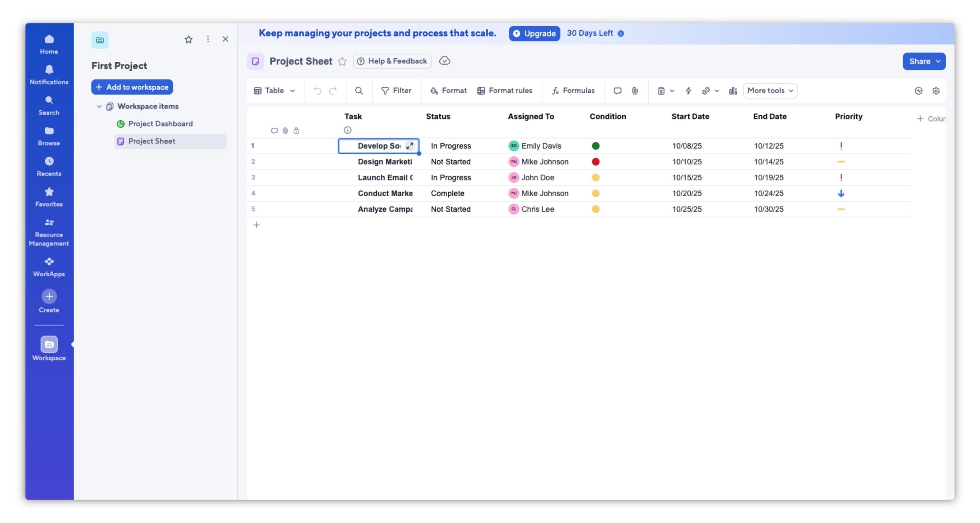
Task: Click the undo arrow
Action: point(317,91)
